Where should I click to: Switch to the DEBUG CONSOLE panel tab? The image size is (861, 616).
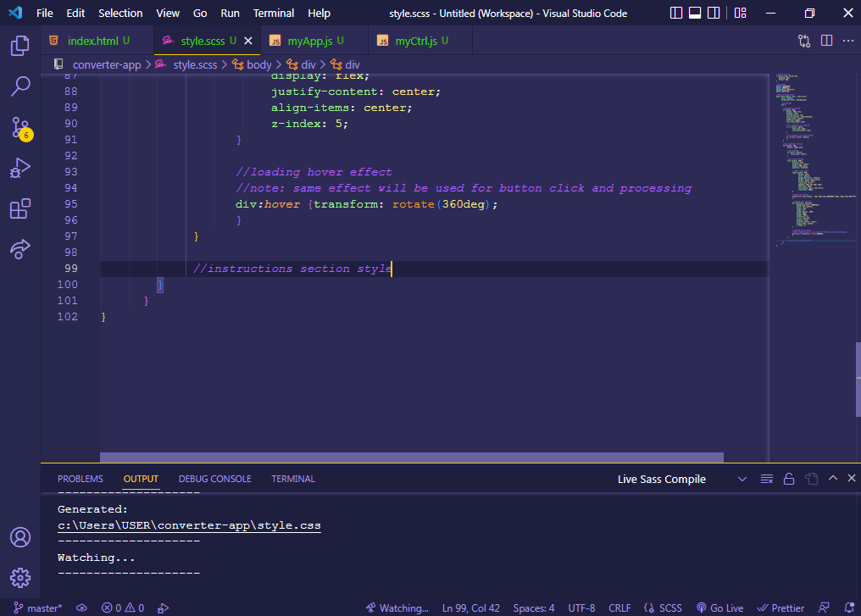coord(214,479)
